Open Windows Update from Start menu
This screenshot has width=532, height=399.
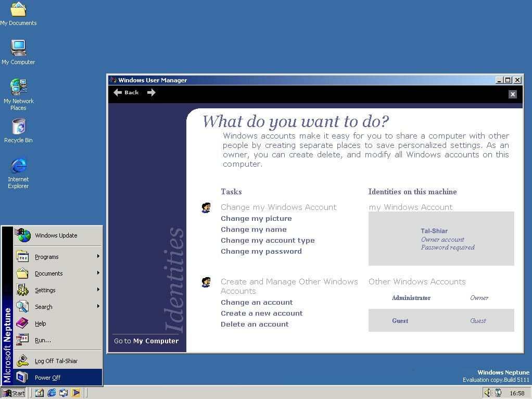pos(56,235)
